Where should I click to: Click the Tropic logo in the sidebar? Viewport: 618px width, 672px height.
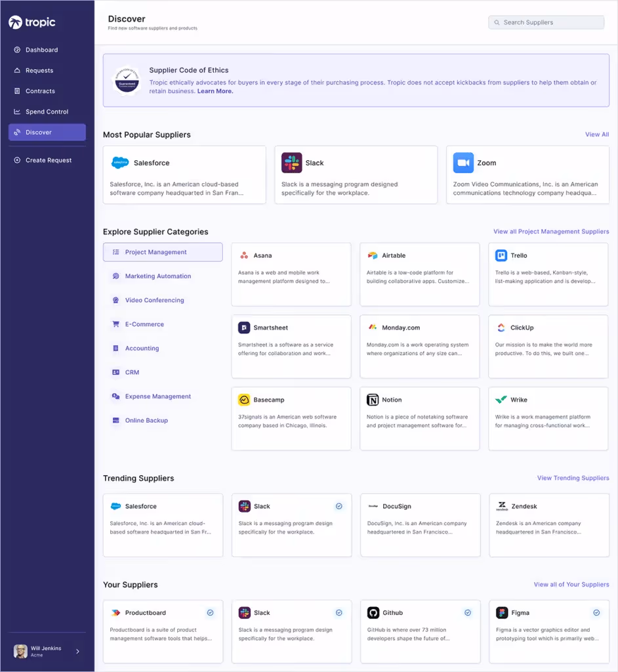32,22
